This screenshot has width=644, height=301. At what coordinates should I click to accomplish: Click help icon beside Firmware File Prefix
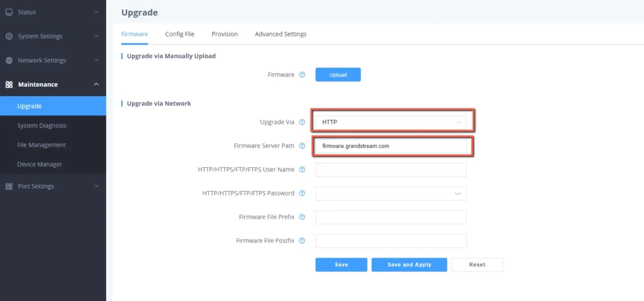pyautogui.click(x=303, y=217)
